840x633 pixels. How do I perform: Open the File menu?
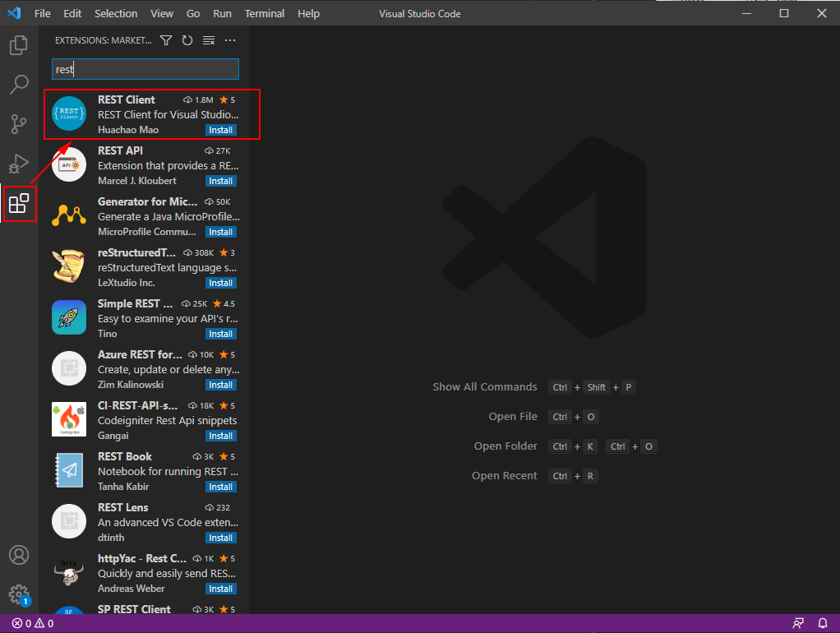point(42,13)
